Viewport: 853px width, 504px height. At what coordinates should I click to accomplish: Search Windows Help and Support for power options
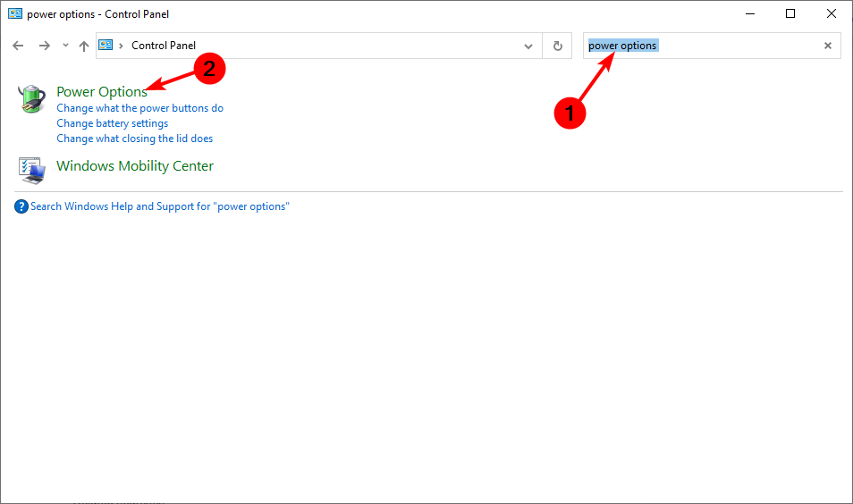point(160,206)
